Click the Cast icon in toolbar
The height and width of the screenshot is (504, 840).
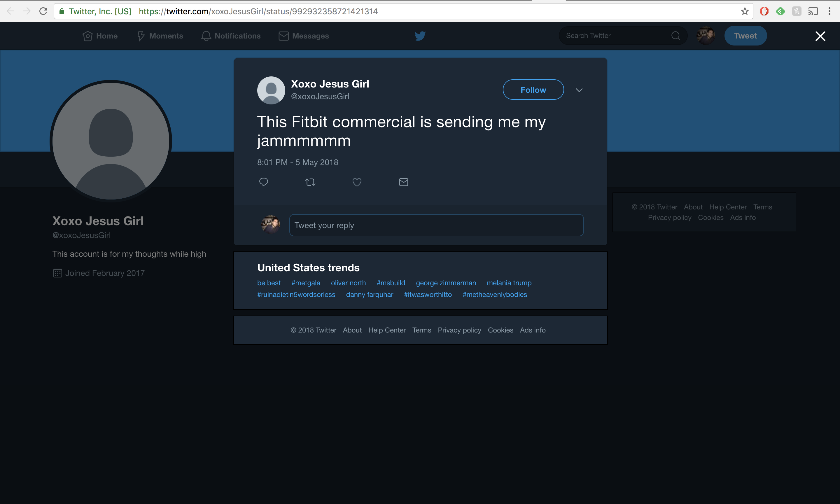(x=813, y=11)
